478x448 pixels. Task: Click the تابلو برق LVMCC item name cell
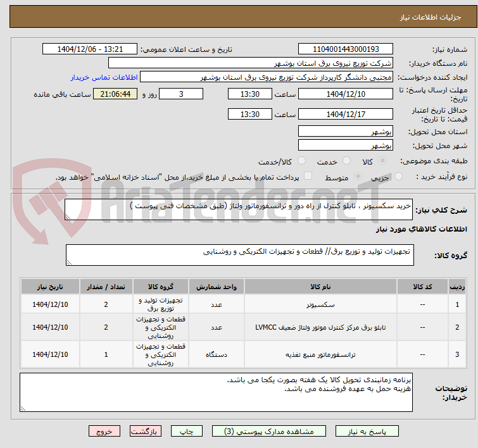tap(320, 327)
